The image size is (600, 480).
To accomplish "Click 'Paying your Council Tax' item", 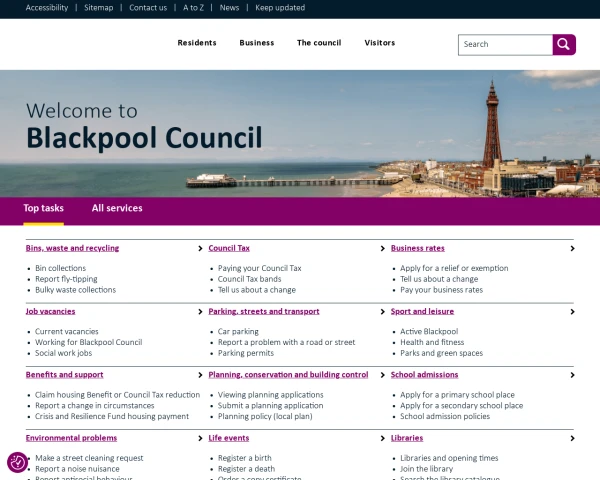I will 259,268.
